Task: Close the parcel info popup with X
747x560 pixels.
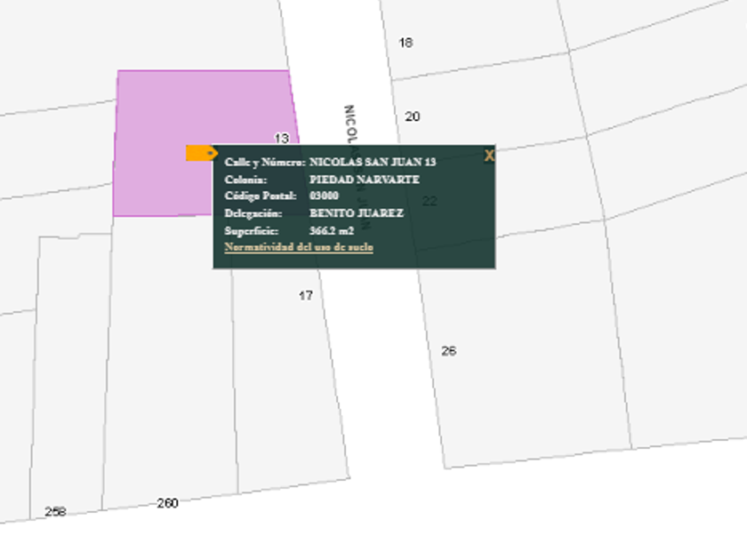Action: 489,156
